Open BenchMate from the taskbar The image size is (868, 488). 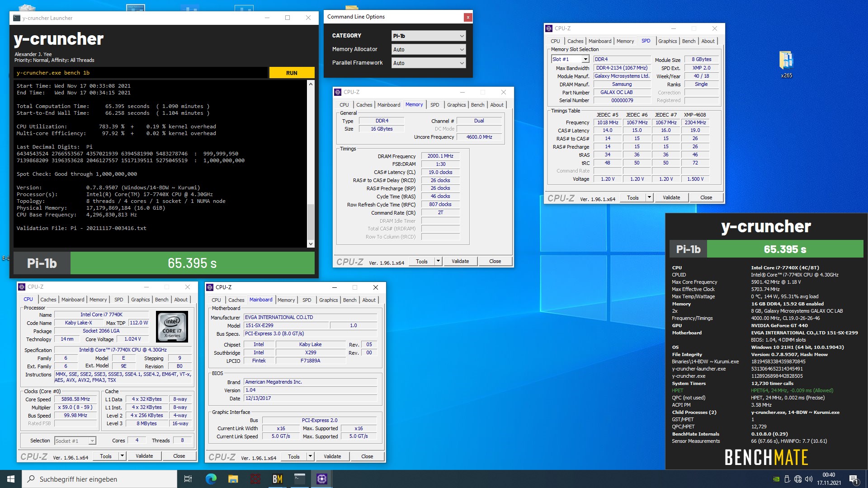tap(278, 479)
